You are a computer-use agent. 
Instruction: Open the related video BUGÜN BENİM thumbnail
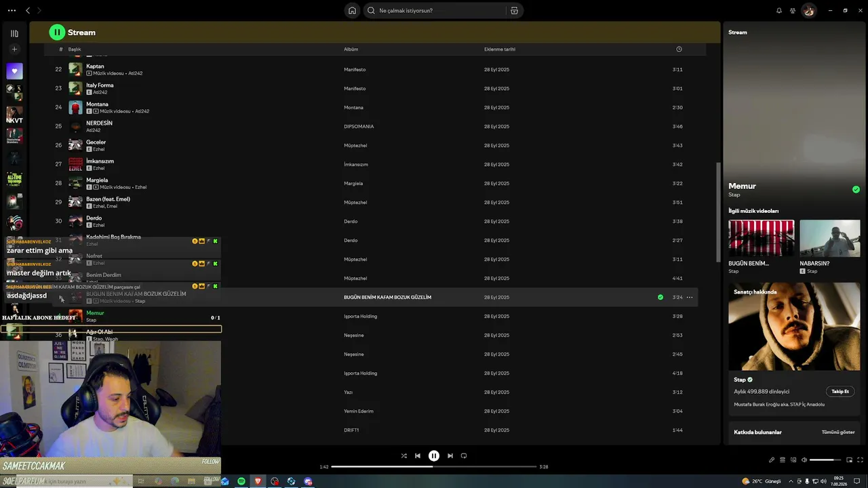pyautogui.click(x=761, y=238)
